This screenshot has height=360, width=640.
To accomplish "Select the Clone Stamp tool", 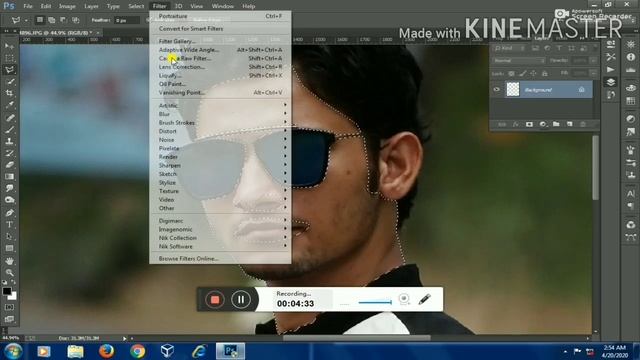I will coord(9,141).
